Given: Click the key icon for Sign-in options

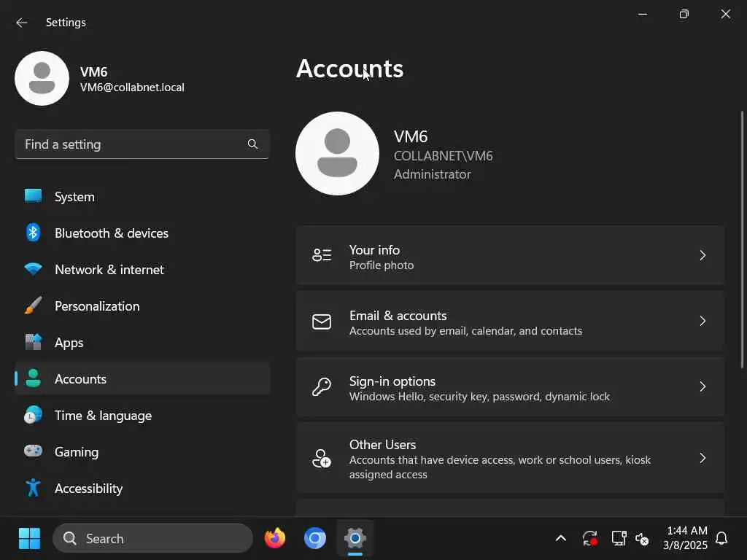Looking at the screenshot, I should pos(322,386).
